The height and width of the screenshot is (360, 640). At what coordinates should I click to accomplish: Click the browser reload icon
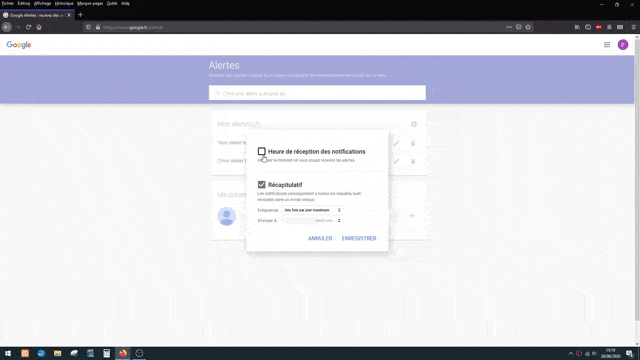[x=28, y=27]
